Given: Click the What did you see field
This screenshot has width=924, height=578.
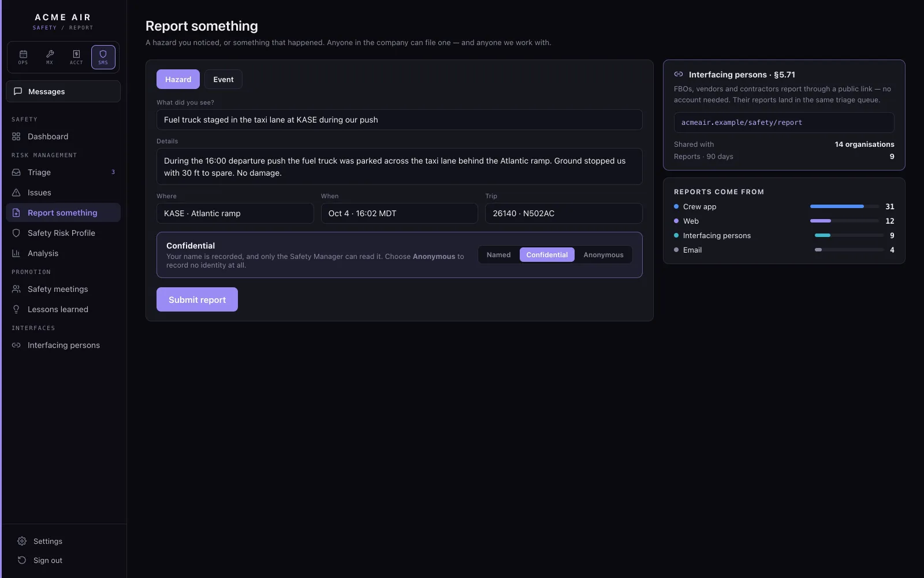Looking at the screenshot, I should click(x=399, y=120).
